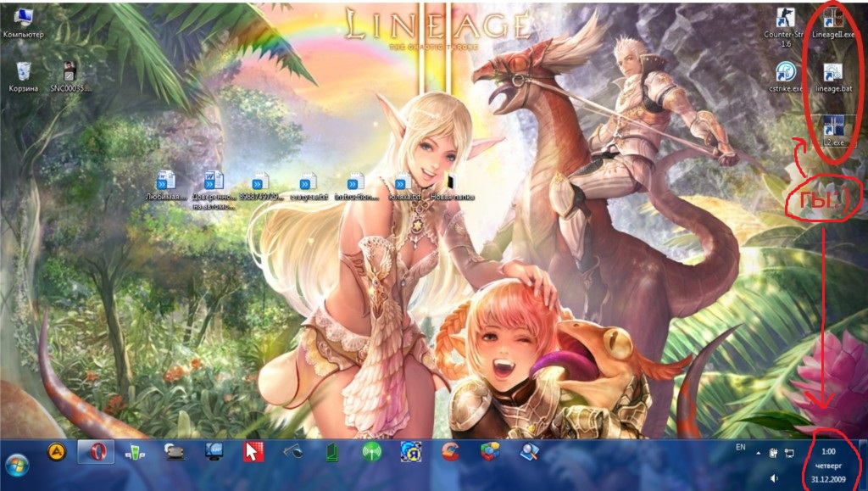The image size is (868, 491).
Task: Select the Counter-Strike 1.6 shortcut
Action: pos(785,27)
